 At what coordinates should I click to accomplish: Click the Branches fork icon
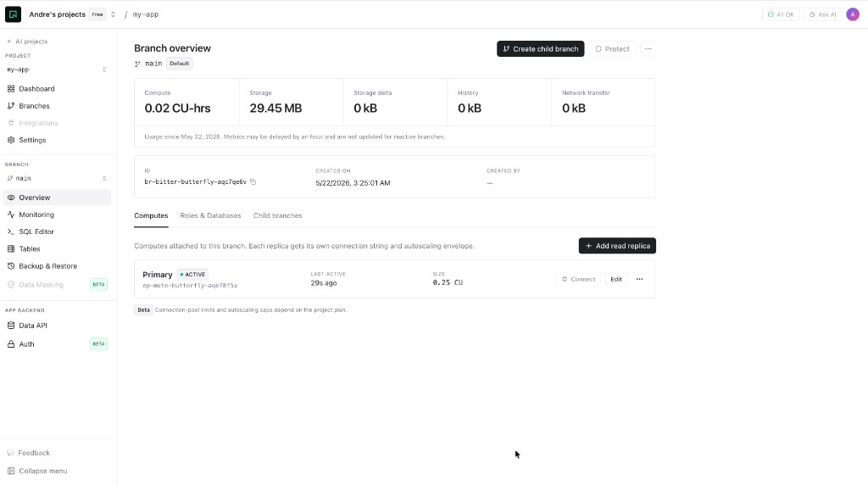click(x=11, y=106)
